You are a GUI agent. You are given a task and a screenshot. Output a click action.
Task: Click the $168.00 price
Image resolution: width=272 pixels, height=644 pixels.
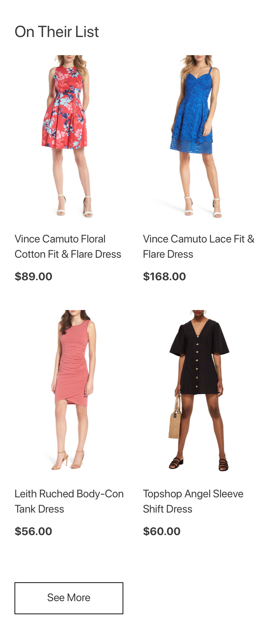click(164, 277)
